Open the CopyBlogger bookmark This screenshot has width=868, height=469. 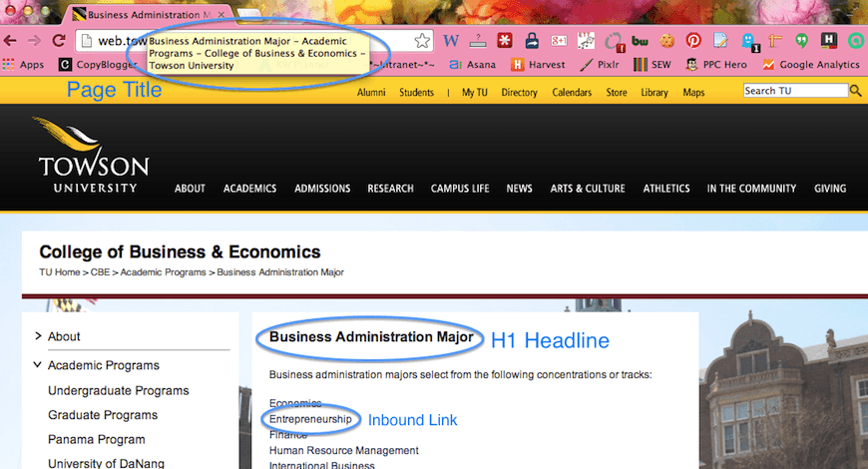tap(99, 64)
